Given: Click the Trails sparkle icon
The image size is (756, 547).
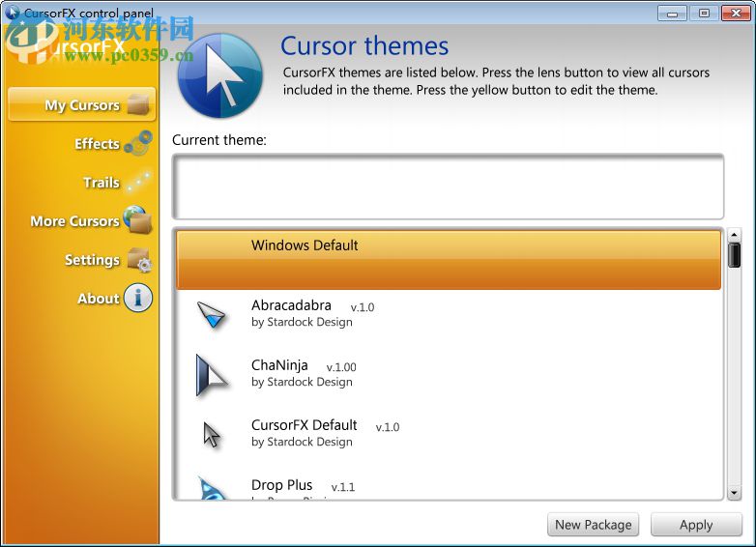Looking at the screenshot, I should (138, 182).
